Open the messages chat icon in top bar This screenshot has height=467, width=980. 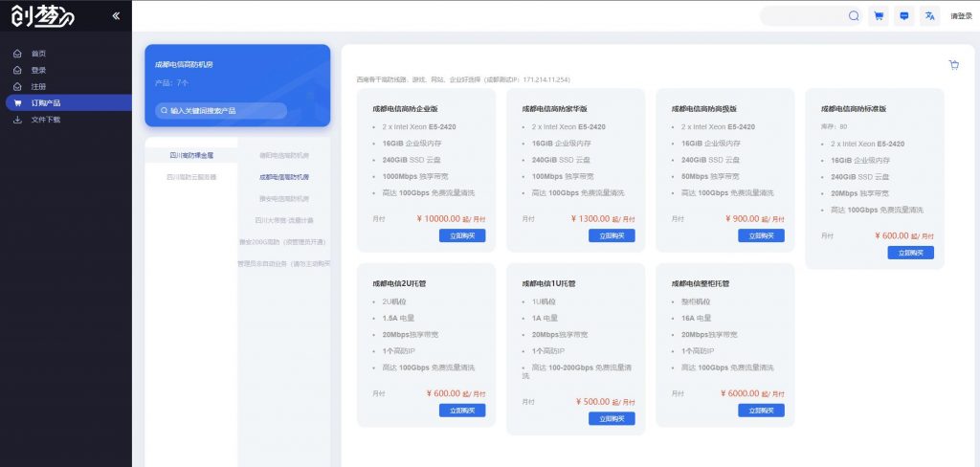pyautogui.click(x=903, y=16)
